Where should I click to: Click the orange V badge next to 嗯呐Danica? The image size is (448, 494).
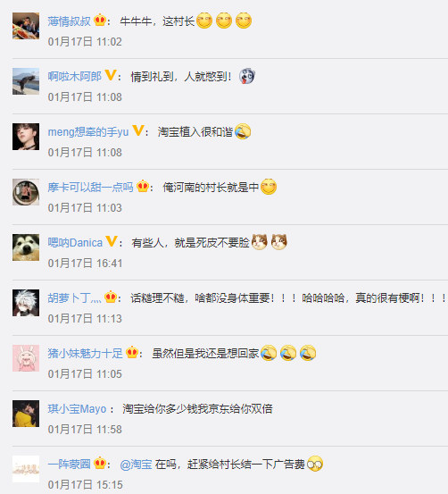[x=112, y=241]
